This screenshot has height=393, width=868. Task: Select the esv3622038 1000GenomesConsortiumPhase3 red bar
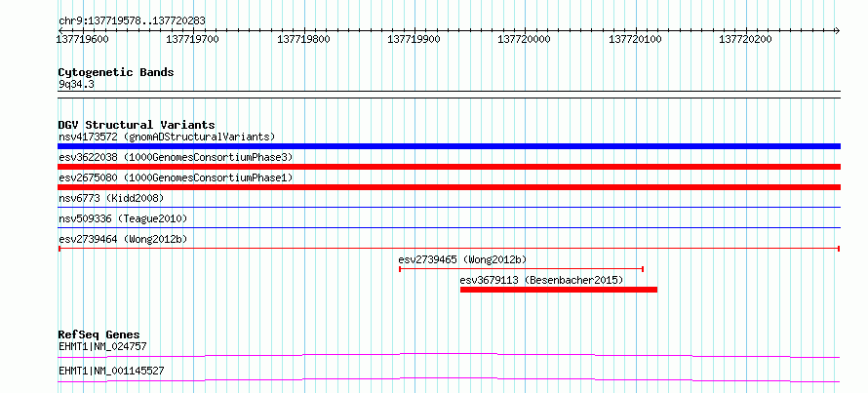click(x=449, y=167)
